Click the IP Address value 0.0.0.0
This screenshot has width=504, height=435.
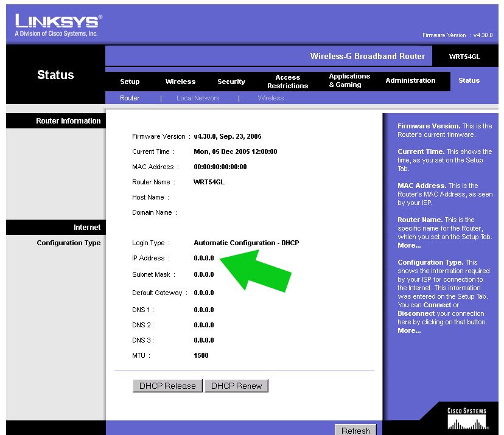click(x=204, y=258)
